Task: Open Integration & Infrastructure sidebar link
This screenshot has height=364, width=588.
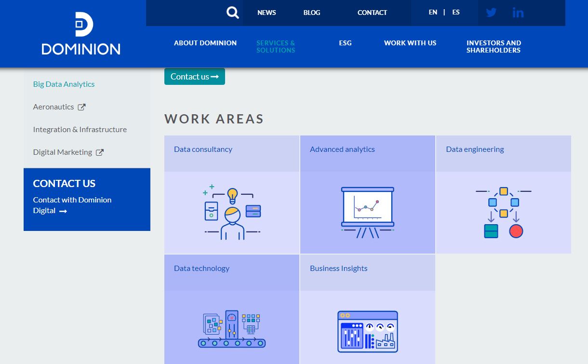Action: [x=80, y=129]
